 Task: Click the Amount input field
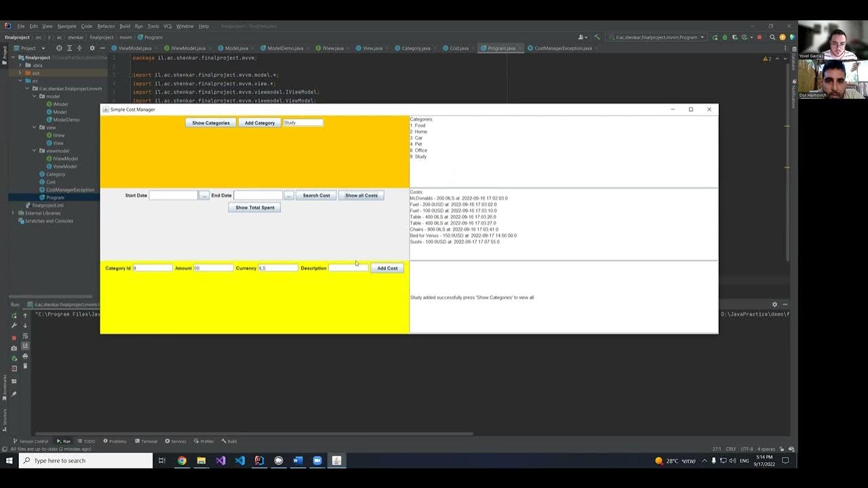214,268
